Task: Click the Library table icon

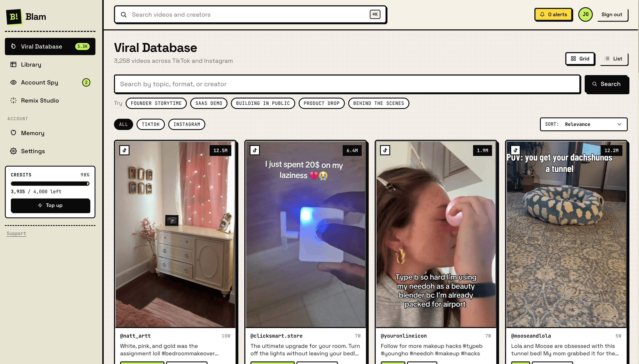Action: [13, 64]
